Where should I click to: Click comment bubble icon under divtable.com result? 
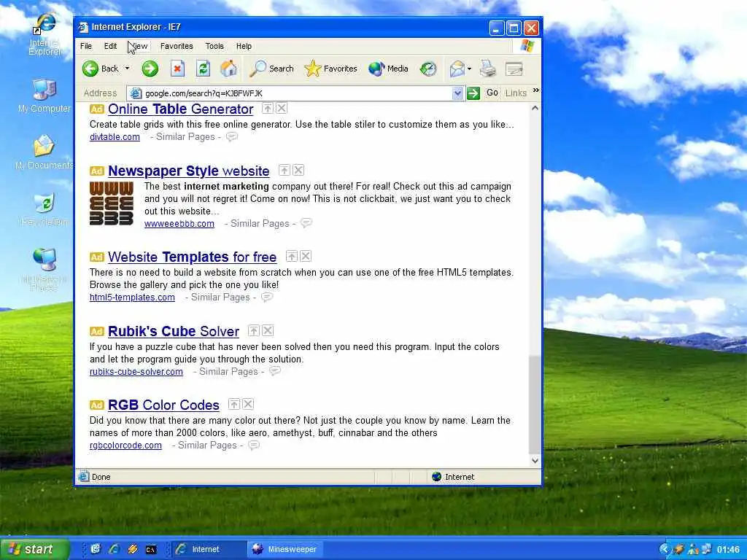point(231,137)
